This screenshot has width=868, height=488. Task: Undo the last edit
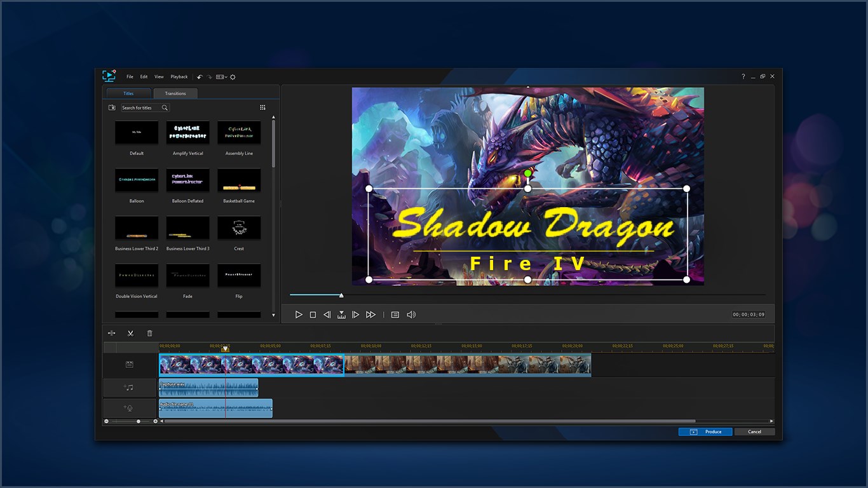[x=200, y=77]
